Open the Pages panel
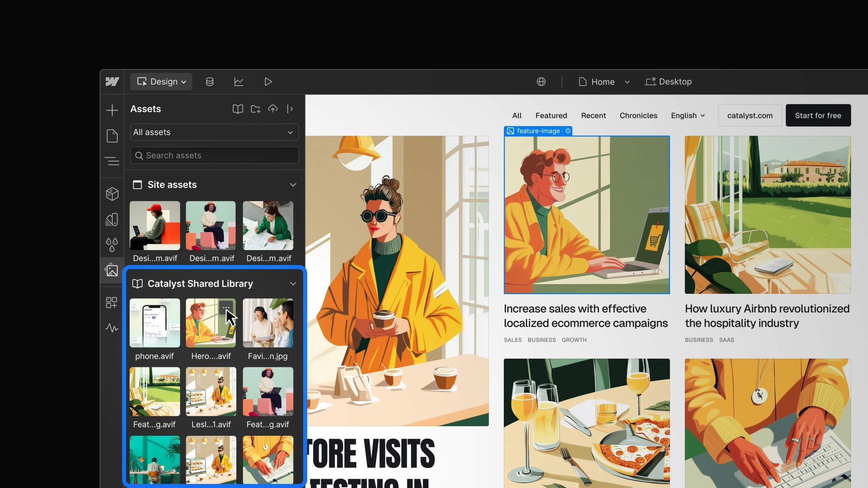 point(112,136)
